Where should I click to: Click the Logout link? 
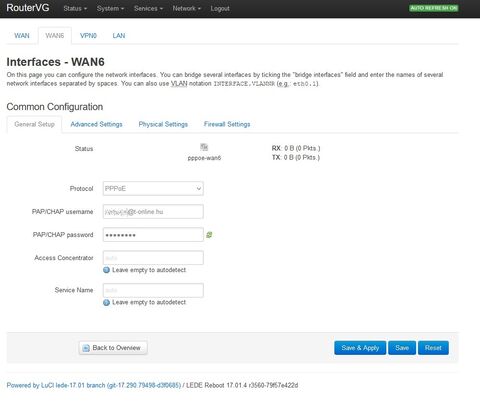click(x=220, y=8)
